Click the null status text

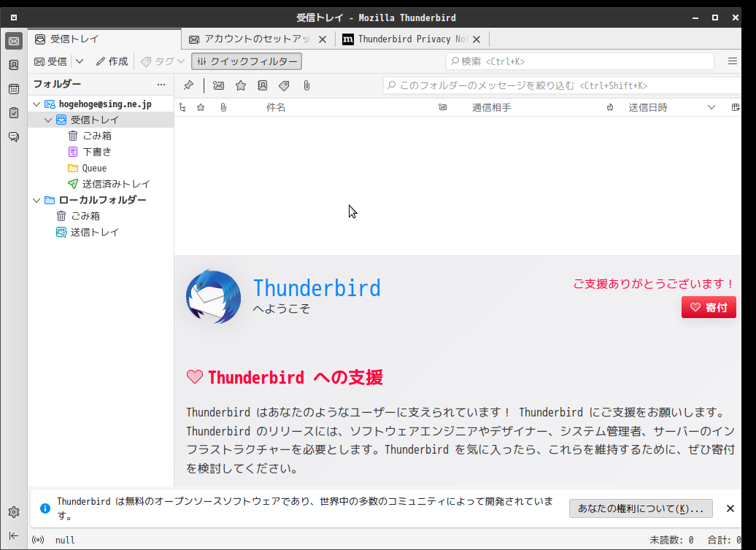(x=65, y=540)
